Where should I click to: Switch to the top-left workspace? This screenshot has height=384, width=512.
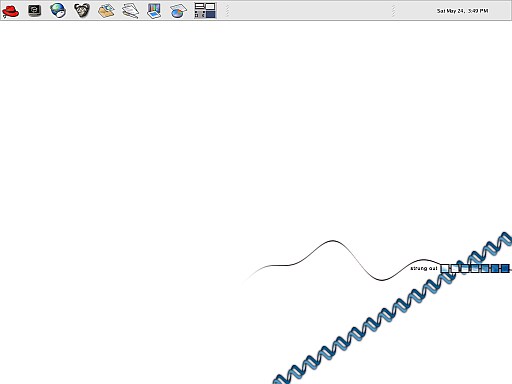pos(199,7)
